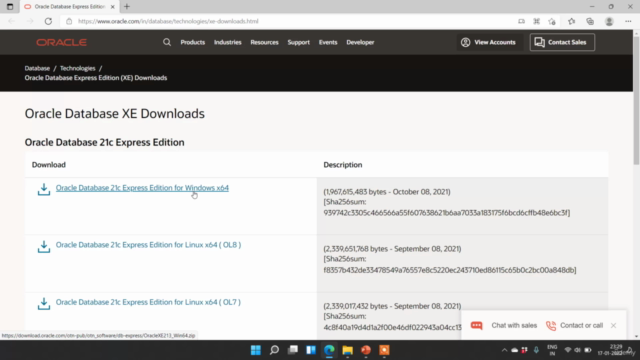This screenshot has width=640, height=360.
Task: Click the View Accounts user icon
Action: click(465, 42)
